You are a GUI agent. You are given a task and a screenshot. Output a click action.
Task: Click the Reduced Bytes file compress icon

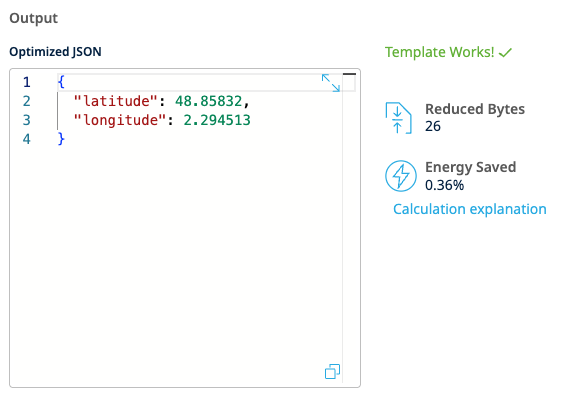click(398, 118)
